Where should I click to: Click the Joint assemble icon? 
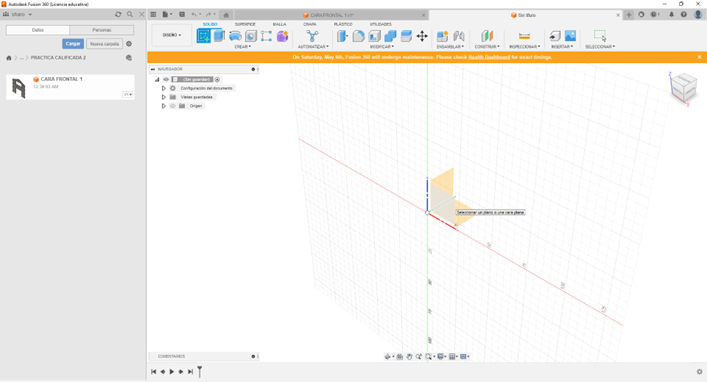pos(459,36)
